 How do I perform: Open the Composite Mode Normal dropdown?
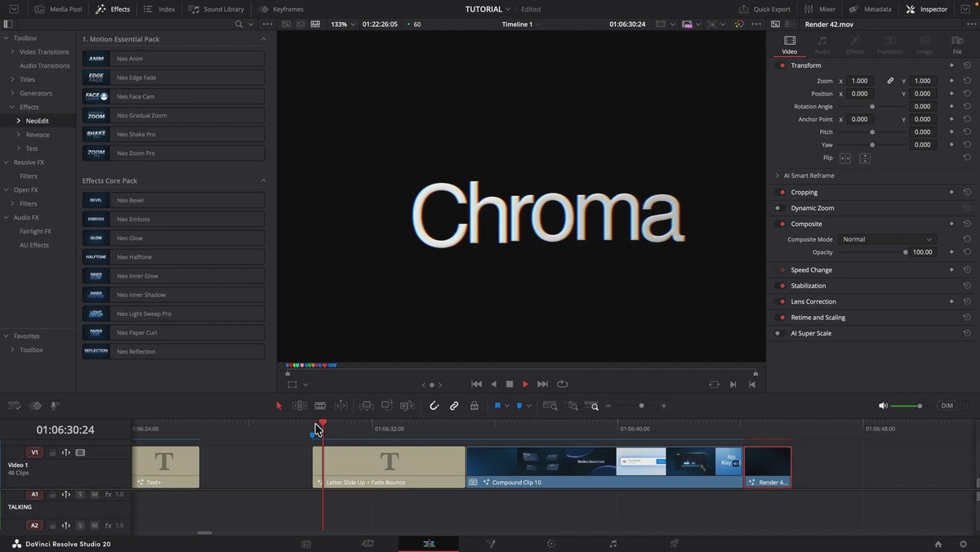[x=887, y=239]
